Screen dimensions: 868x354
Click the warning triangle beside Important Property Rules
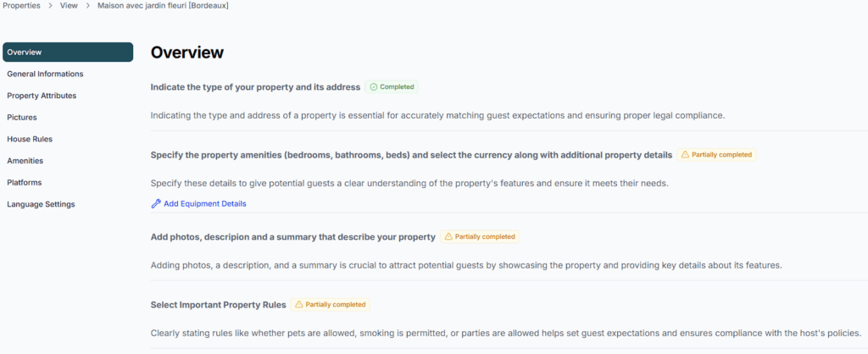298,305
